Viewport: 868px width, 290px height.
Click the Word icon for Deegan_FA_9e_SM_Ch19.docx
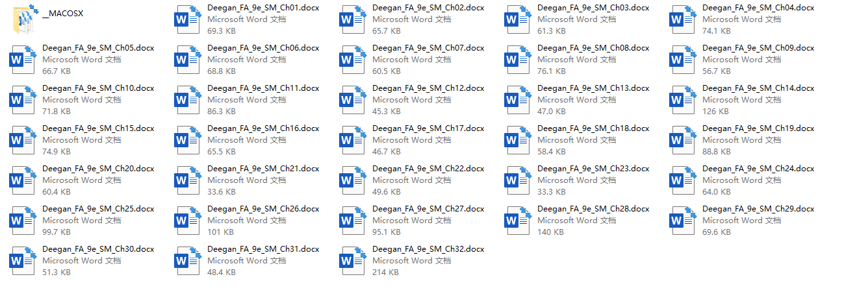[x=683, y=140]
